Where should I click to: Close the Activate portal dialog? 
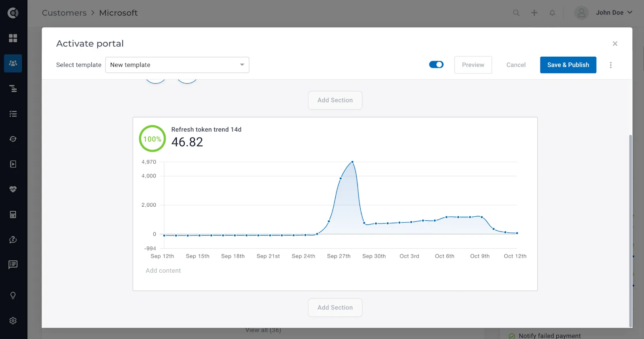[615, 43]
